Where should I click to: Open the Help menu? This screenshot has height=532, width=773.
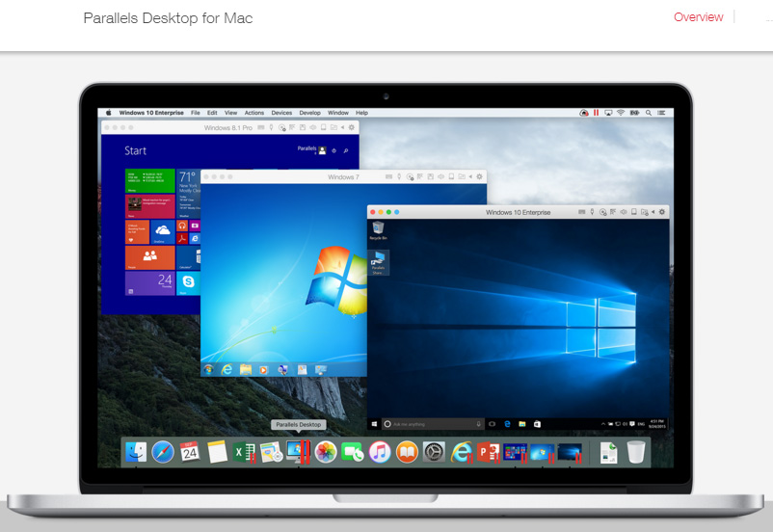(361, 113)
